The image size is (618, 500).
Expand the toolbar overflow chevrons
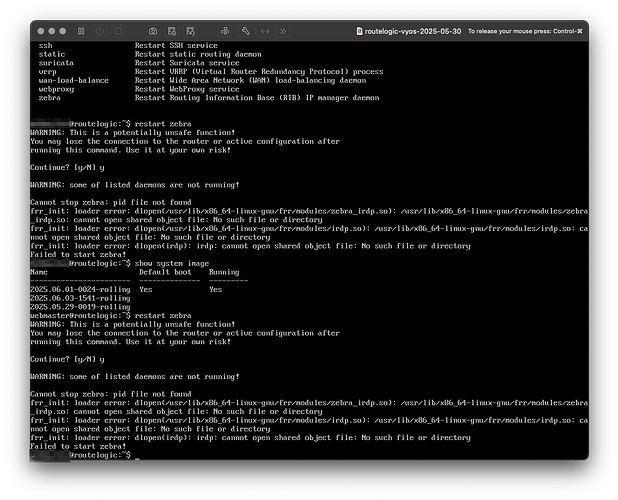point(283,31)
